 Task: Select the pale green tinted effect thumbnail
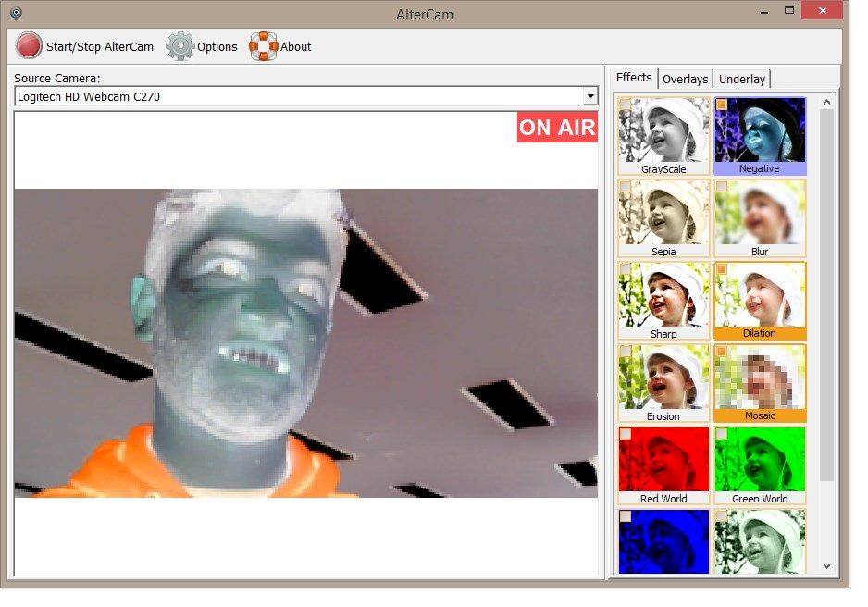pyautogui.click(x=760, y=541)
